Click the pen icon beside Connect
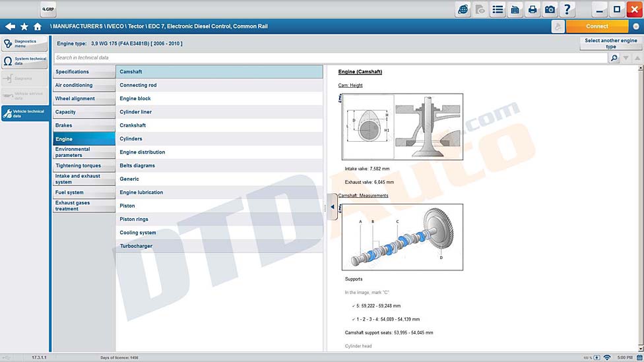644x362 pixels. coord(558,26)
